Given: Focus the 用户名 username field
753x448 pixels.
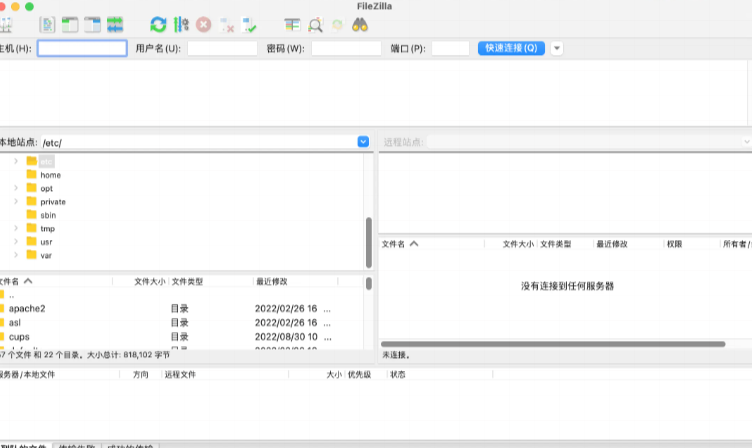Looking at the screenshot, I should click(x=222, y=48).
